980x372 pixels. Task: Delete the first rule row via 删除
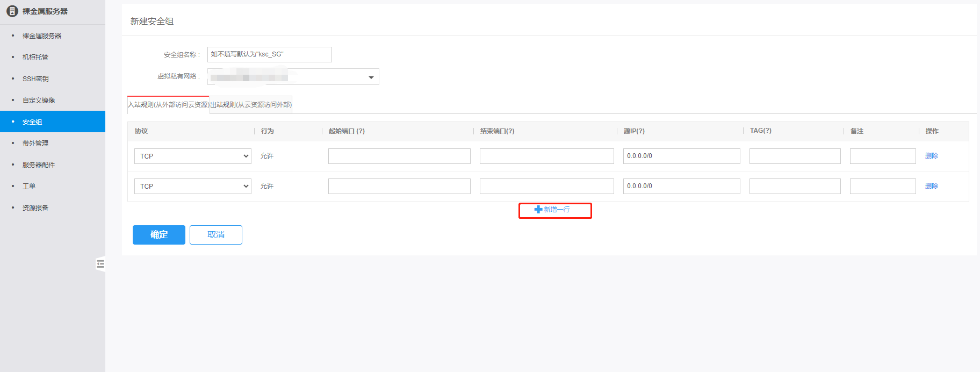pos(932,156)
